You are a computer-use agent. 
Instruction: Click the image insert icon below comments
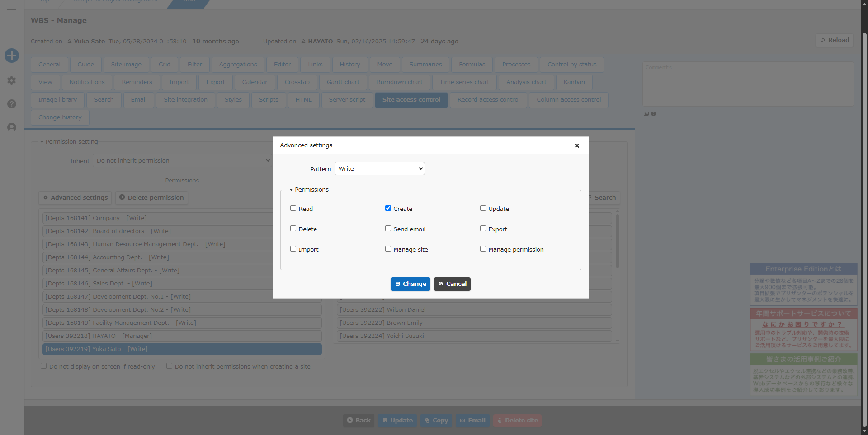coord(646,113)
